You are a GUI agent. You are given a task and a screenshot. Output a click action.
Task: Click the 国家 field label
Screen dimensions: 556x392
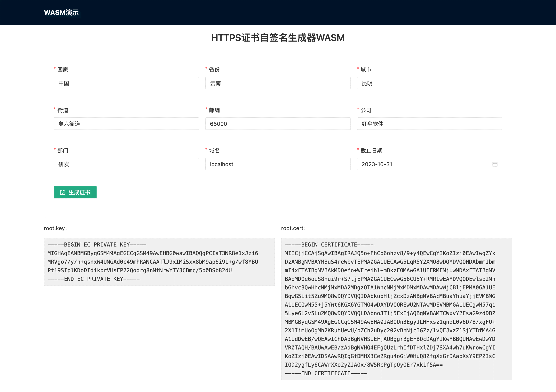[x=63, y=70]
